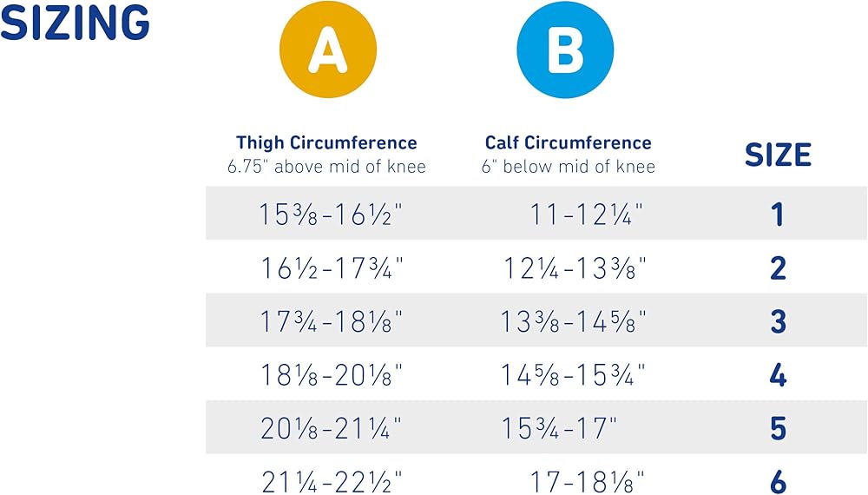
Task: Click the 6" below mid of knee note
Action: [x=568, y=166]
